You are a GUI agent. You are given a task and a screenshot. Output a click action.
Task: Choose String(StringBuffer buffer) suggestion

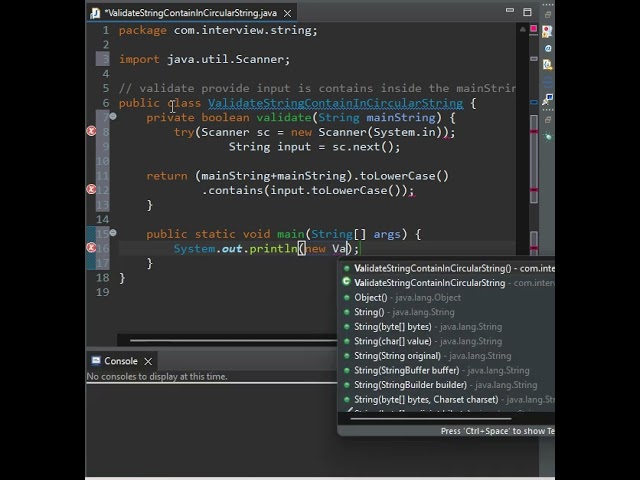click(x=448, y=371)
